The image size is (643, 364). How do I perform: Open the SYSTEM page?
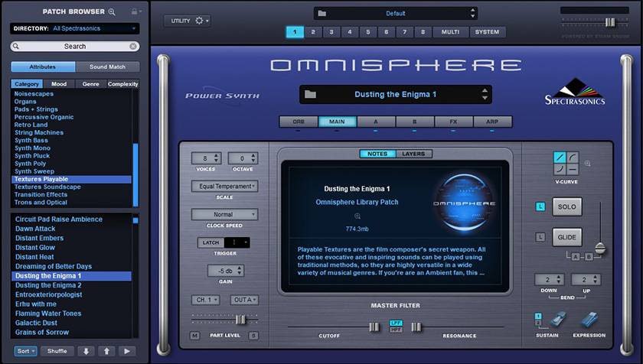click(487, 32)
